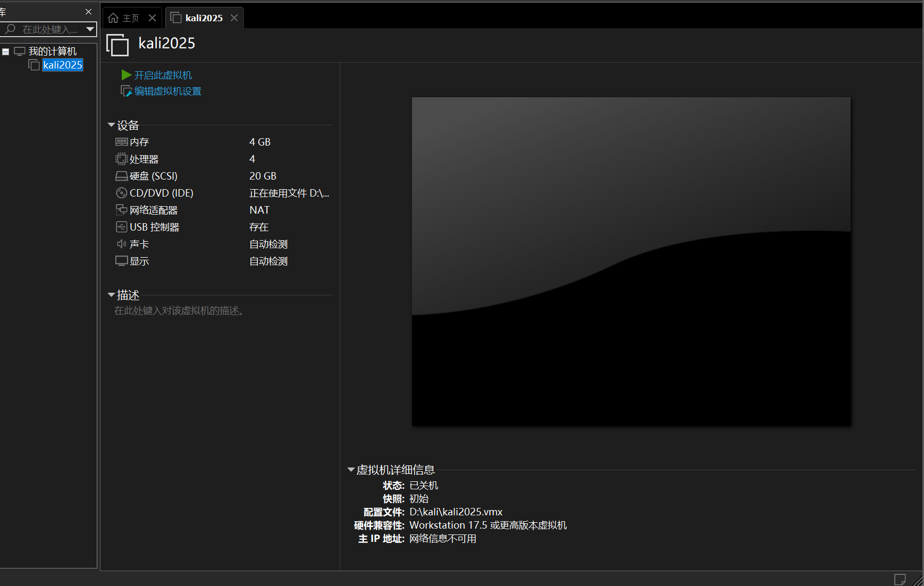Close the library side panel
Screen dimensions: 924x586
pos(89,12)
